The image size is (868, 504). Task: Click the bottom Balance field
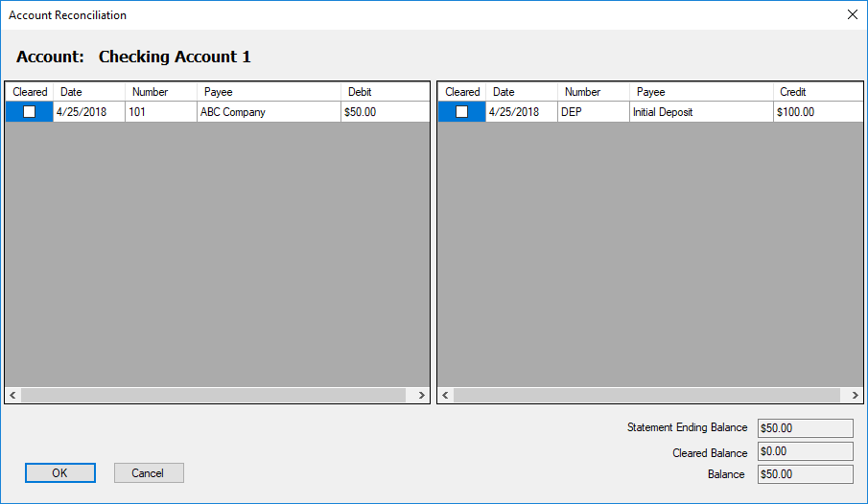click(805, 474)
